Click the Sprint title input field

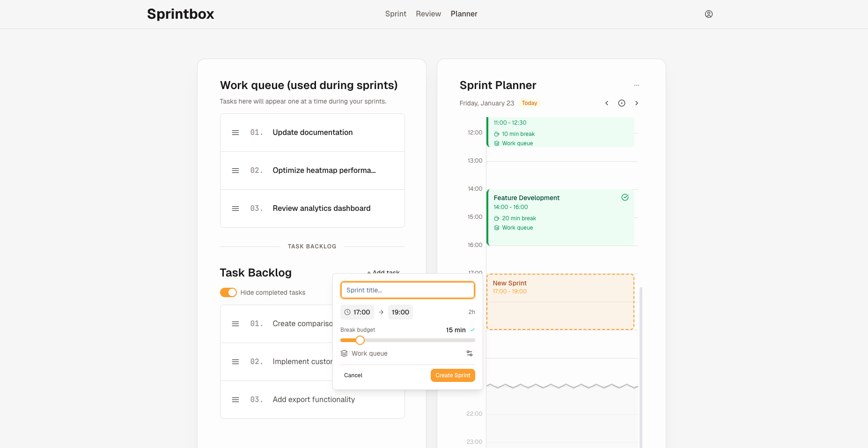407,290
